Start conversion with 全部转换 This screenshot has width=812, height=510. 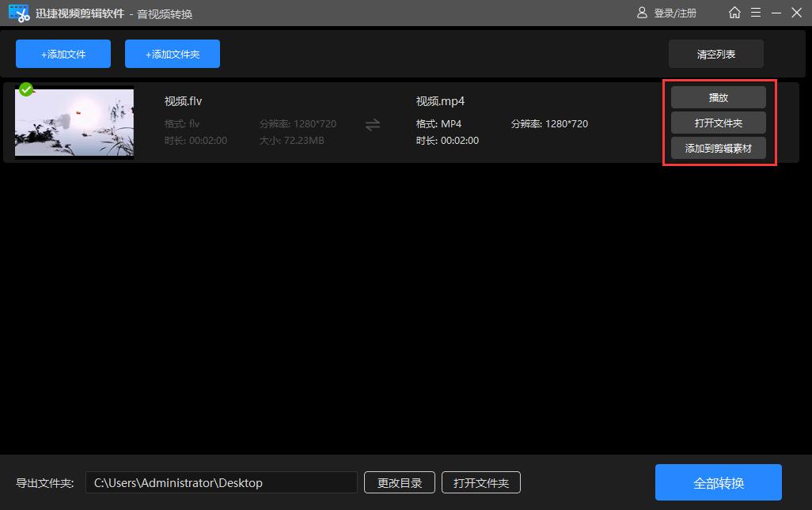718,482
